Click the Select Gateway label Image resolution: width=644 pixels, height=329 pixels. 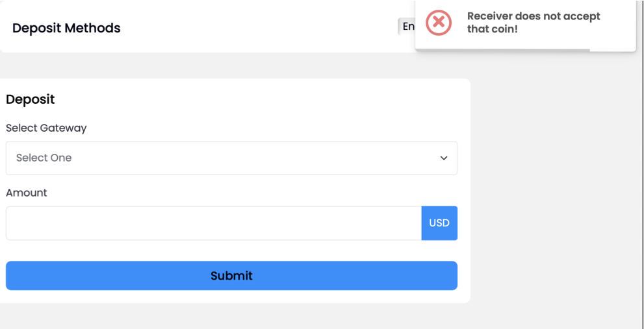tap(46, 128)
